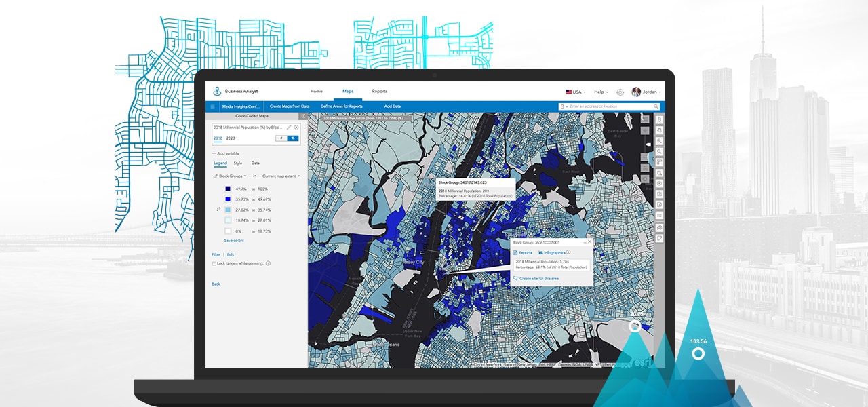
Task: Switch to the Style tab
Action: click(238, 163)
